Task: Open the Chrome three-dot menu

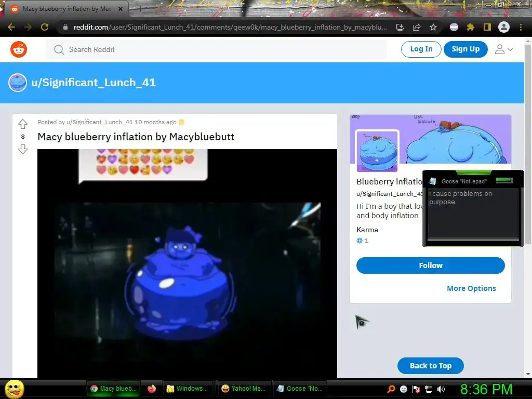Action: (x=521, y=27)
